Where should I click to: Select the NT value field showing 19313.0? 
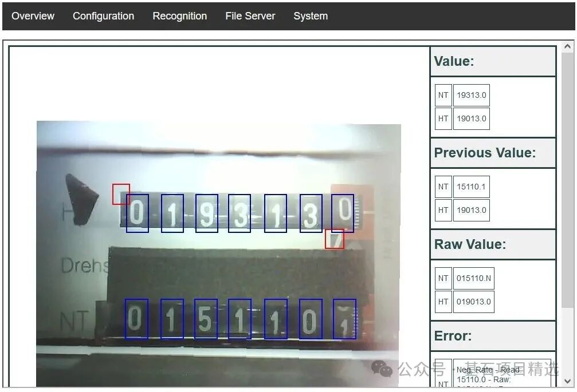[472, 94]
